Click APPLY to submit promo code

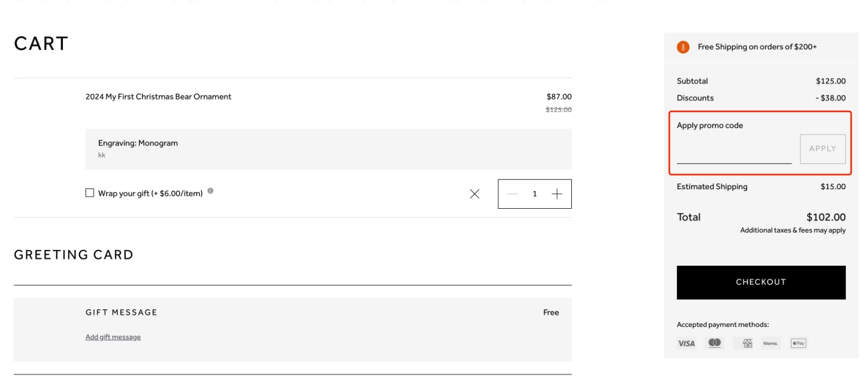coord(822,148)
